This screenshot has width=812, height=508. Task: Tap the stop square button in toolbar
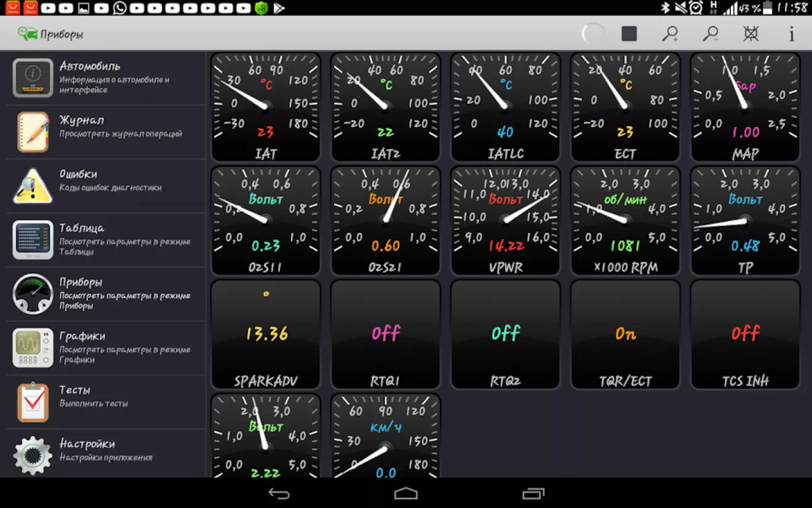pos(629,34)
